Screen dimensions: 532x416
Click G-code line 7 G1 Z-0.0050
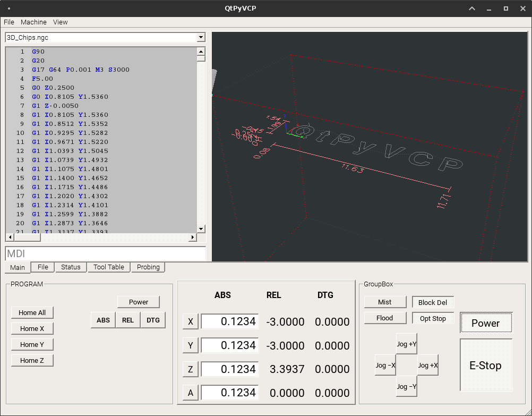pyautogui.click(x=55, y=106)
